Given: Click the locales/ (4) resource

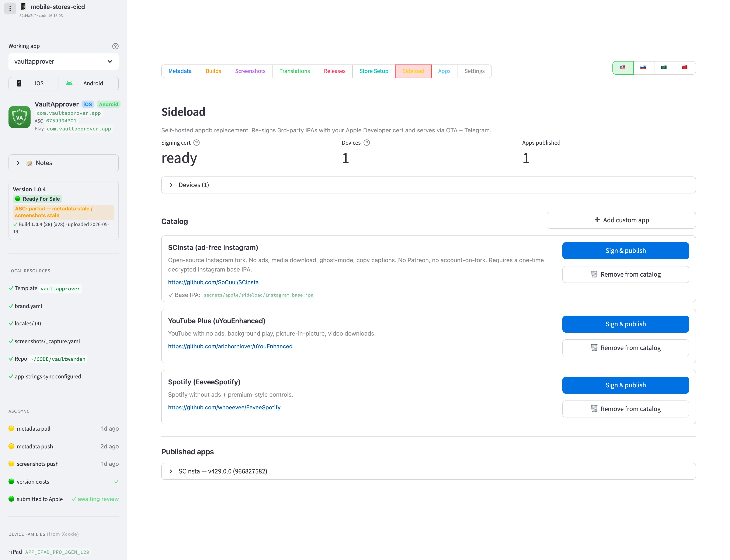Looking at the screenshot, I should [25, 324].
